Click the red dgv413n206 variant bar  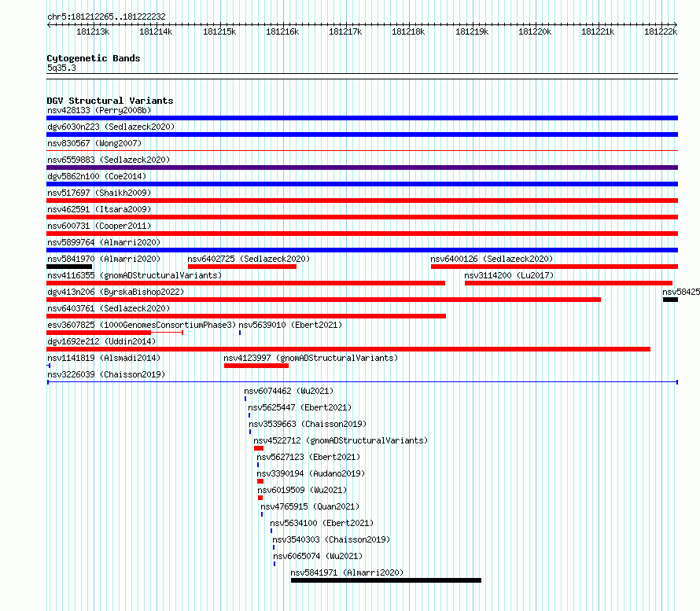[324, 300]
